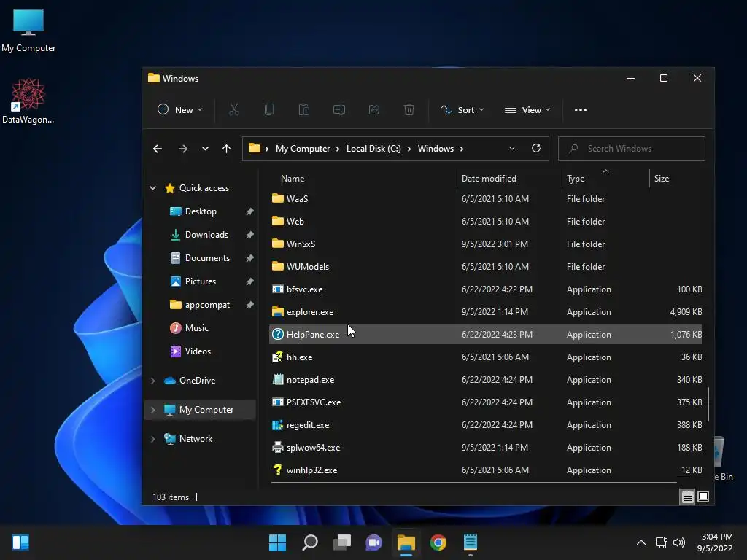Viewport: 747px width, 560px height.
Task: Open Notepad from the taskbar
Action: click(x=471, y=542)
